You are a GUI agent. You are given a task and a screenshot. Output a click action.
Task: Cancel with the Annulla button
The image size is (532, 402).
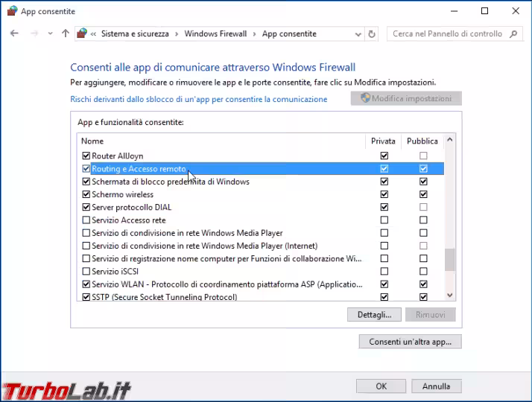click(x=437, y=386)
